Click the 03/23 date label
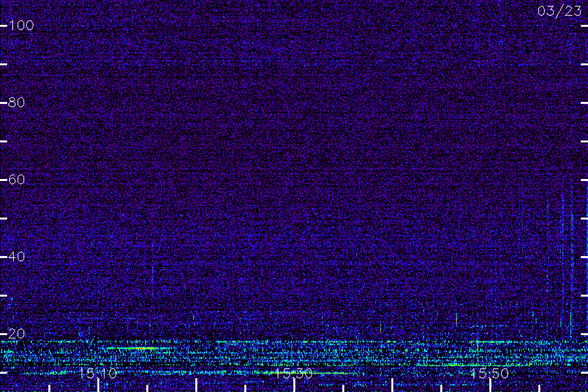The height and width of the screenshot is (392, 588). (559, 11)
